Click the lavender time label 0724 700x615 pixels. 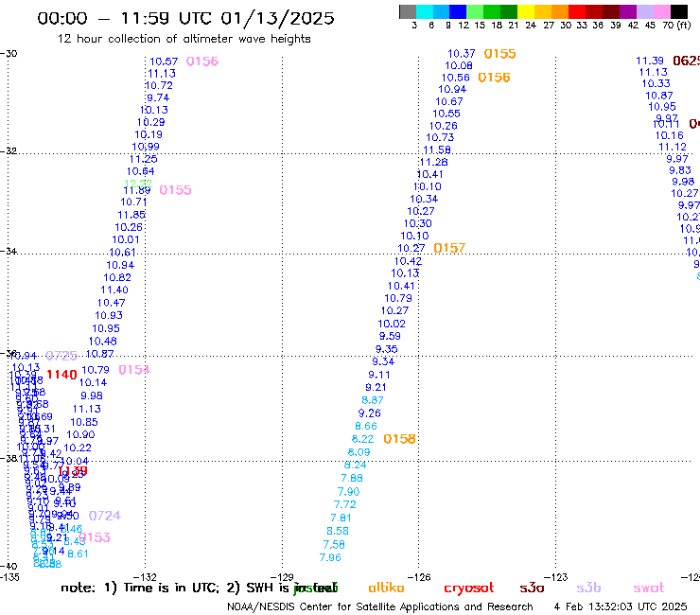pyautogui.click(x=105, y=516)
